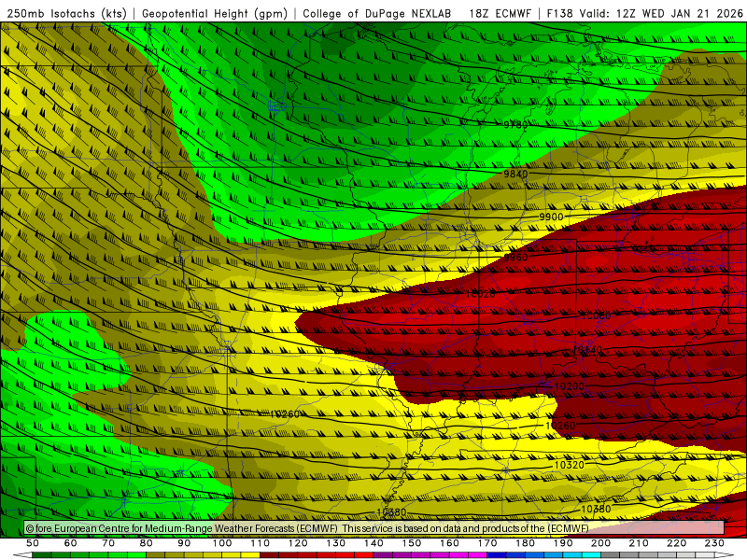The height and width of the screenshot is (560, 747).
Task: Click the 10200 contour label
Action: (570, 386)
